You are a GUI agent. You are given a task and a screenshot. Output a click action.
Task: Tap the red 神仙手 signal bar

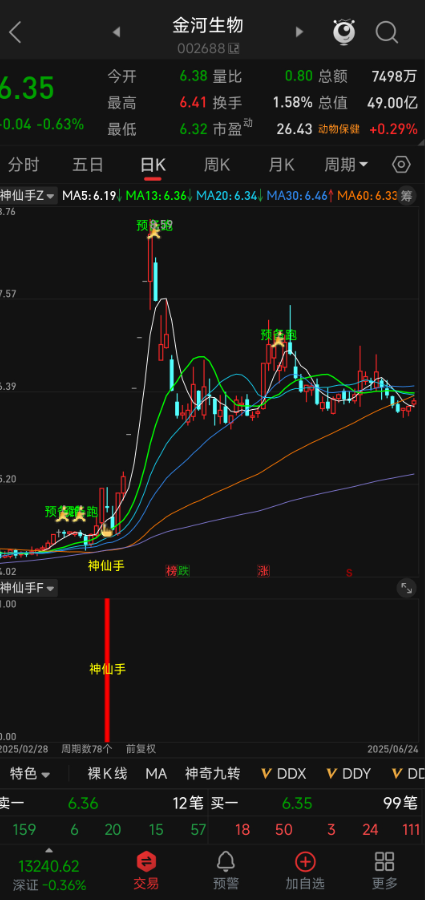[x=107, y=670]
